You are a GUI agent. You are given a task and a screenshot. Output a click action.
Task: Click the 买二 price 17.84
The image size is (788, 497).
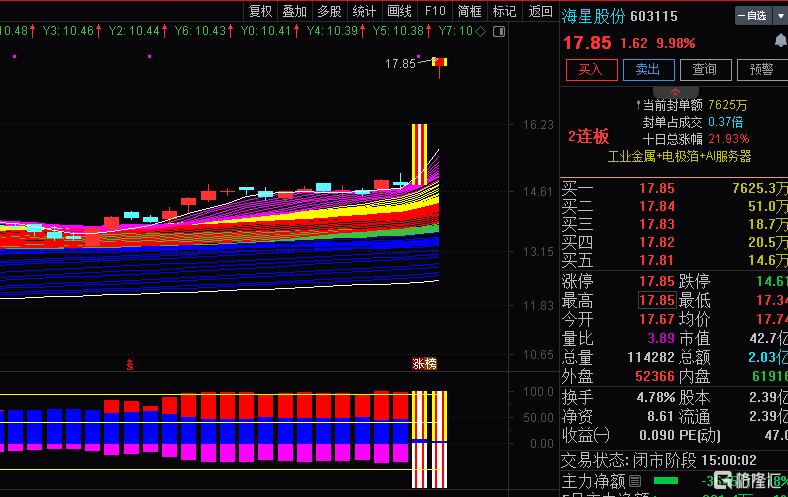[656, 207]
